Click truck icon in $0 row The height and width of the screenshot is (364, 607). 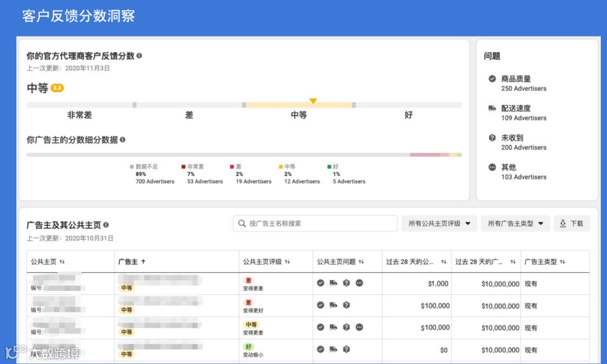pyautogui.click(x=333, y=349)
